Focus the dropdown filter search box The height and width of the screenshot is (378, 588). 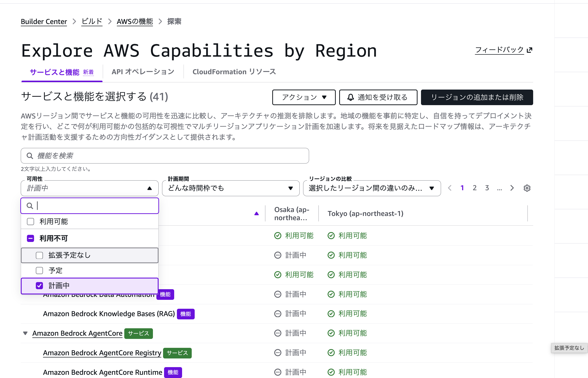89,206
